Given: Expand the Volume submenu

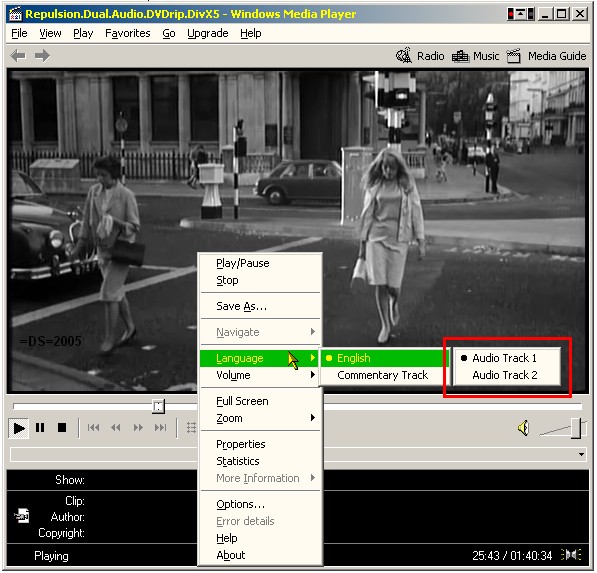Looking at the screenshot, I should pyautogui.click(x=260, y=376).
